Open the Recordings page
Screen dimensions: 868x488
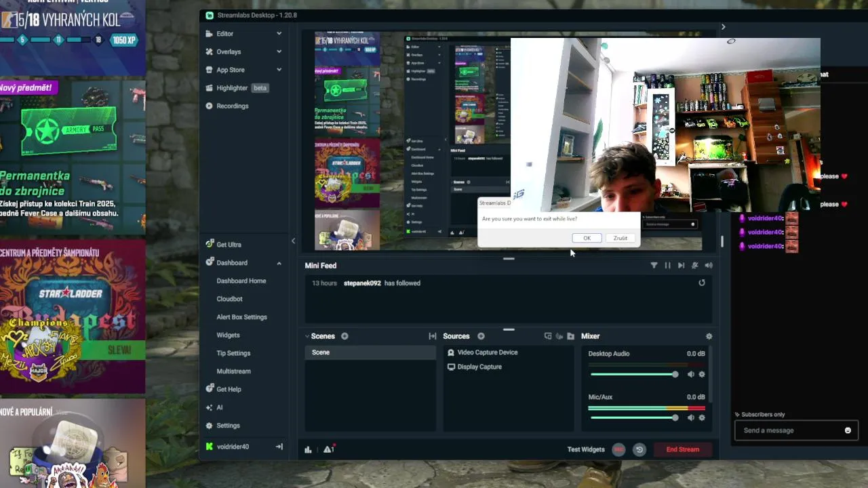(x=233, y=106)
